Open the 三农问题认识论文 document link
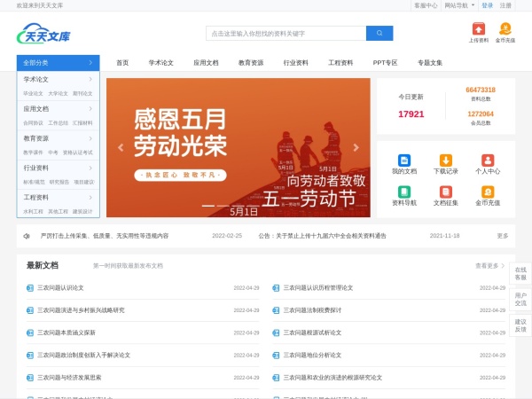 tap(60, 288)
